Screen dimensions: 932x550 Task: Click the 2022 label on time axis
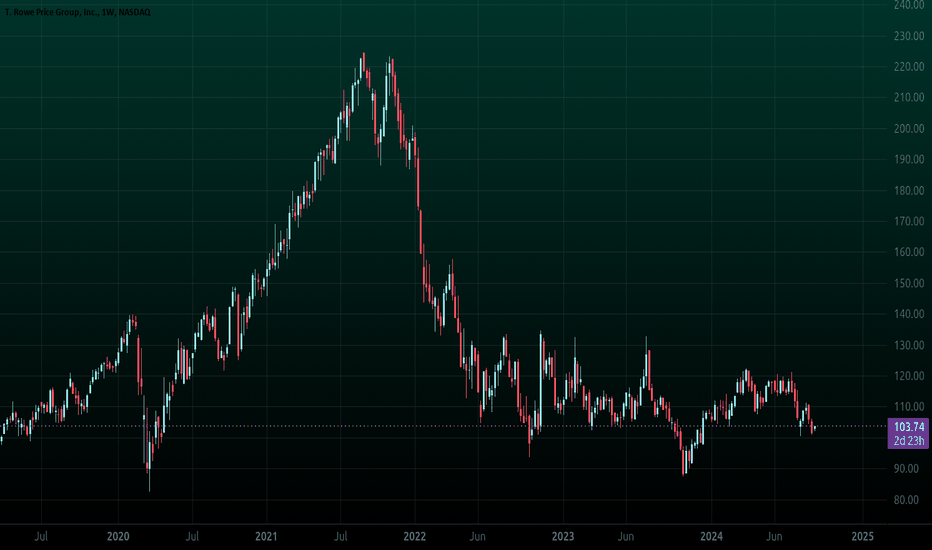(414, 536)
